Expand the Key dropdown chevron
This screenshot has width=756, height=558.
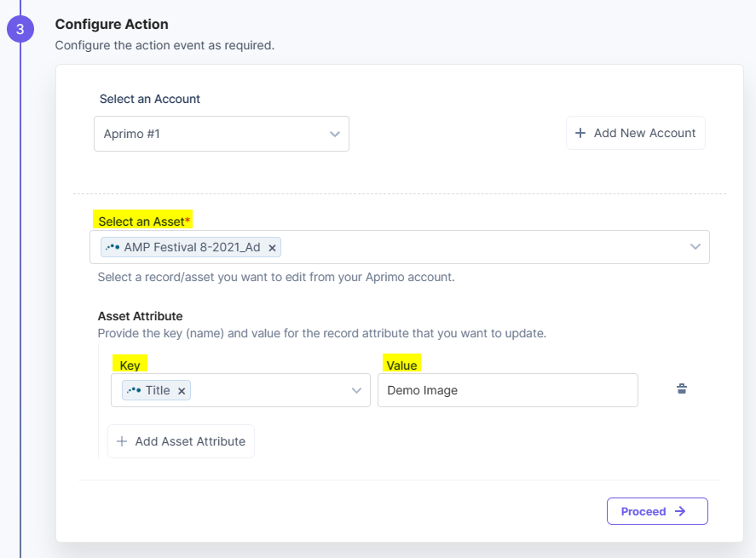(356, 391)
